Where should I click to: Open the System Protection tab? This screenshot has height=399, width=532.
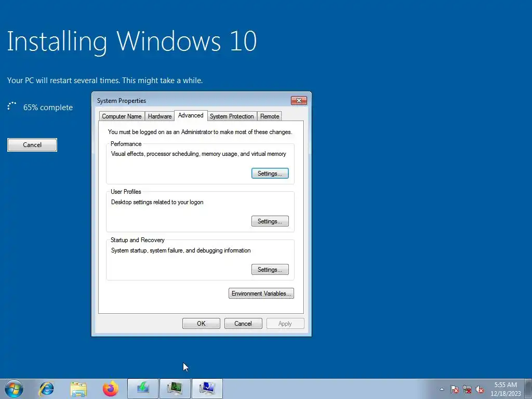[x=232, y=116]
